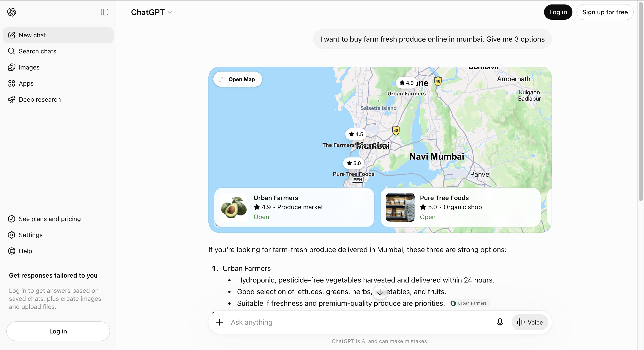This screenshot has height=350, width=644.
Task: Click the Urban Farmers link in the list
Action: pos(246,268)
